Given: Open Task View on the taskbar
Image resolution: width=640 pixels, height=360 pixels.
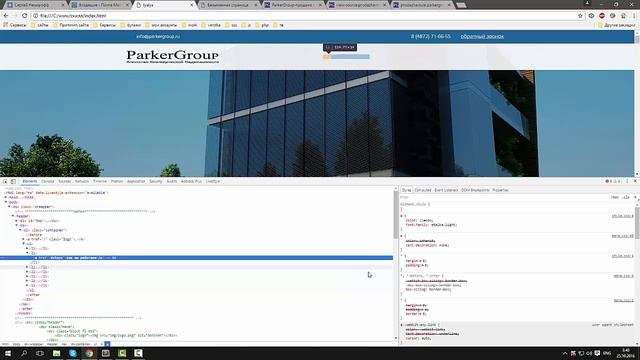Looking at the screenshot, I should [x=40, y=353].
